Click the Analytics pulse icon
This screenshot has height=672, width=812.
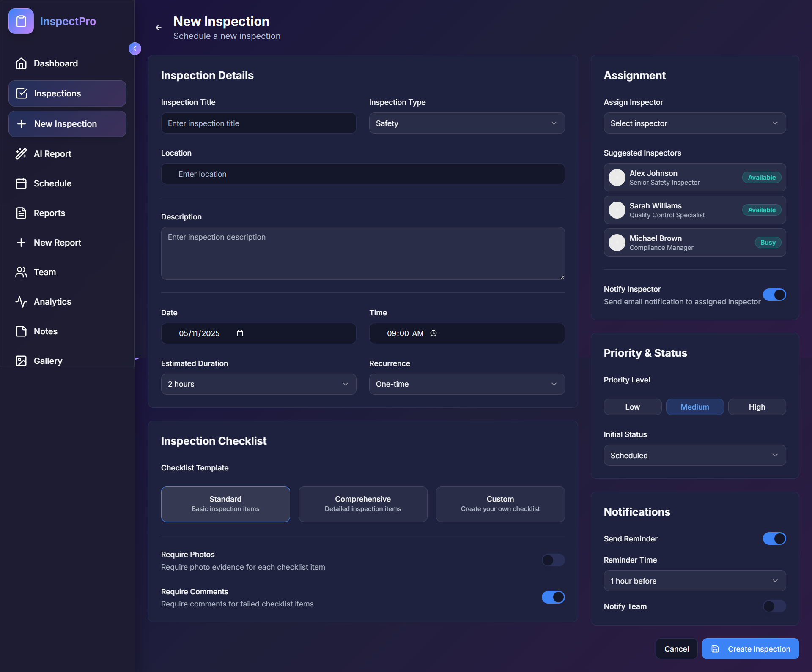(21, 302)
